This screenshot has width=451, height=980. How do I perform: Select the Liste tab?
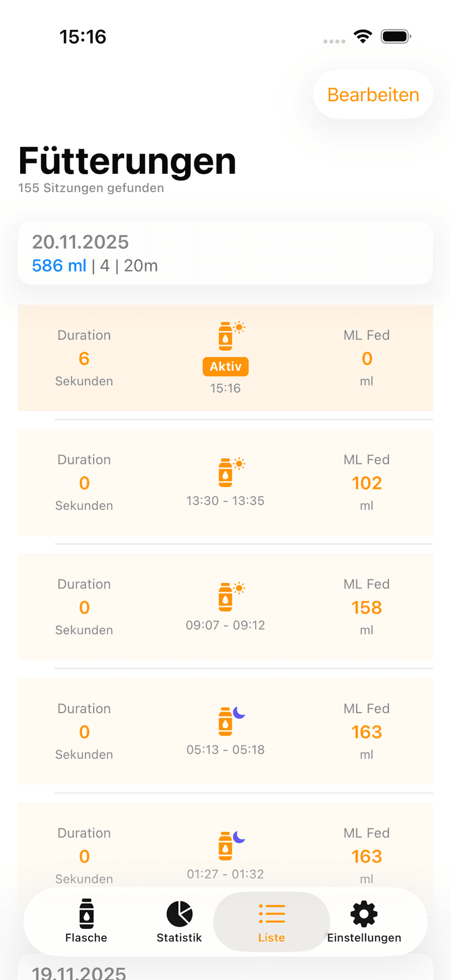(271, 921)
